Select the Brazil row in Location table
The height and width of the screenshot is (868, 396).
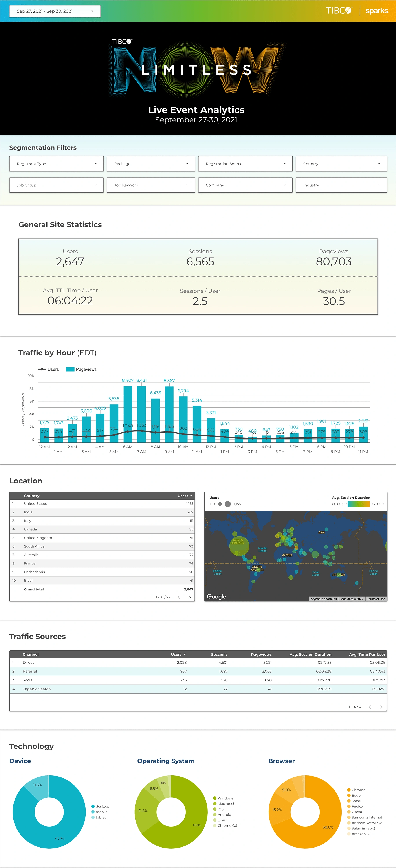[102, 580]
